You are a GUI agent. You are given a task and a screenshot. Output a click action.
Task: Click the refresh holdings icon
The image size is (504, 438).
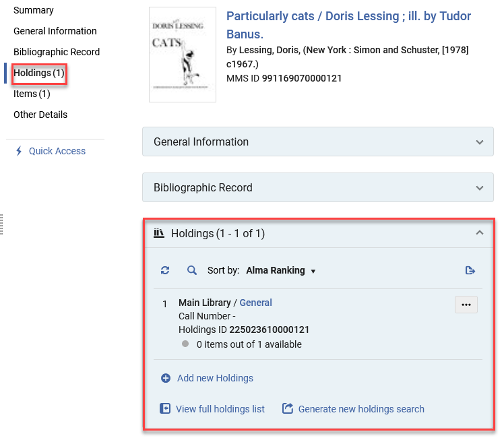click(165, 271)
